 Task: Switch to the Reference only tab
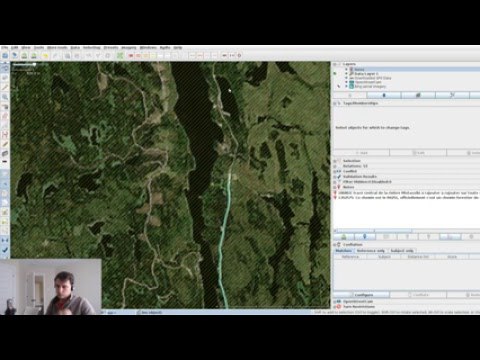pos(371,251)
